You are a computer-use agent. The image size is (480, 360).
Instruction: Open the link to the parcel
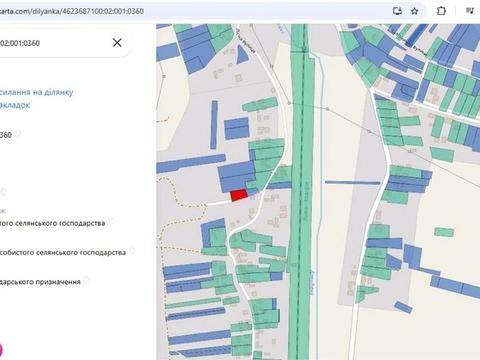click(x=37, y=92)
